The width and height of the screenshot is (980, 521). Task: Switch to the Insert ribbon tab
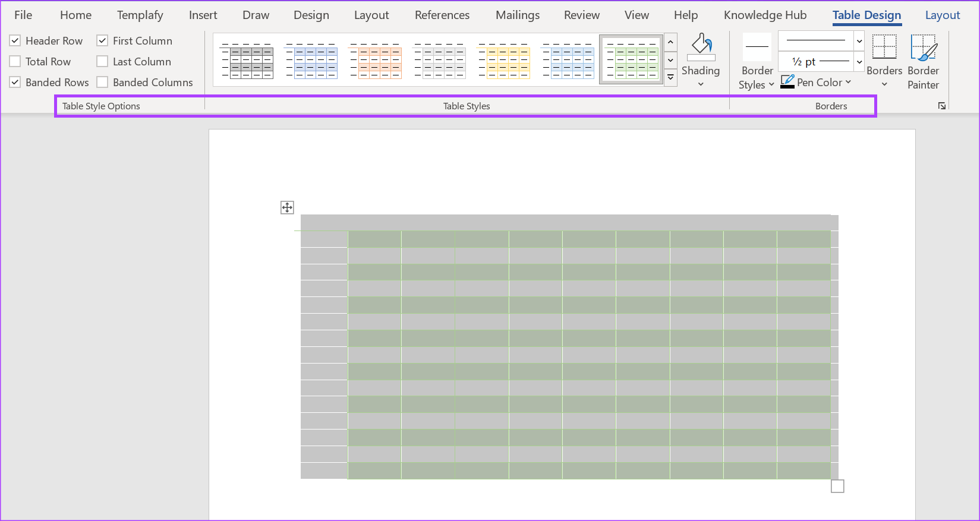point(203,15)
